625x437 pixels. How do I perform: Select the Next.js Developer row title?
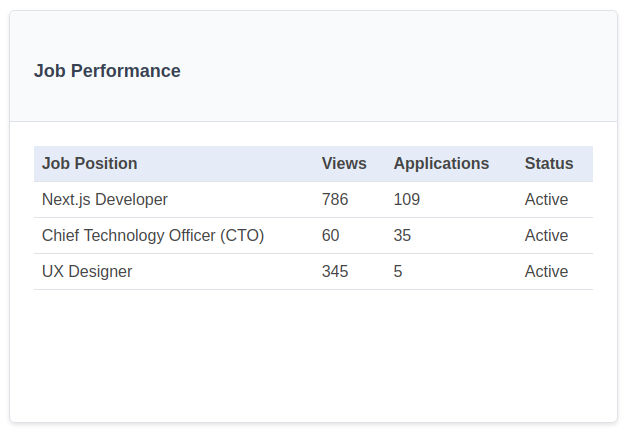coord(105,199)
